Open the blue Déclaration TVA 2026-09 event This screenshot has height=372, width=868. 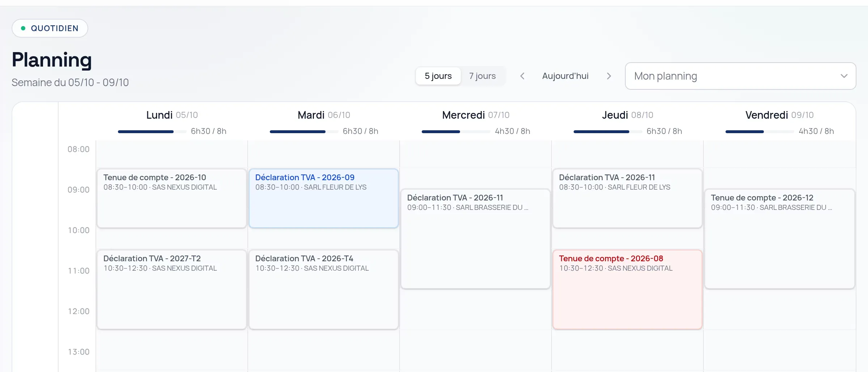[x=324, y=198]
